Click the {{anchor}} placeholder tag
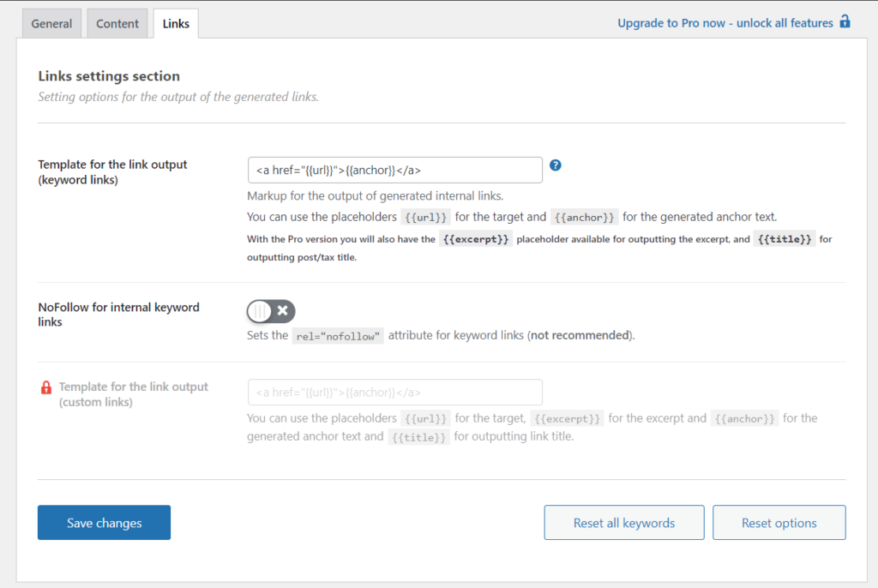The height and width of the screenshot is (588, 878). [584, 217]
